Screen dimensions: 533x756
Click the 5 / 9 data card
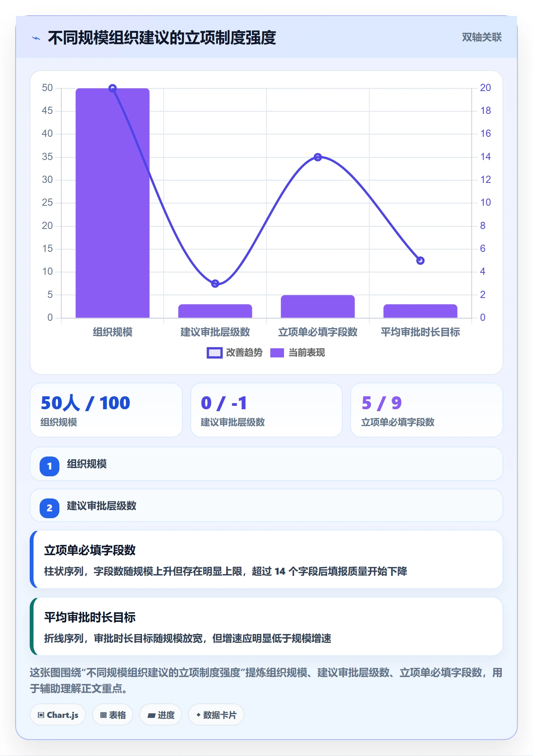(x=426, y=410)
